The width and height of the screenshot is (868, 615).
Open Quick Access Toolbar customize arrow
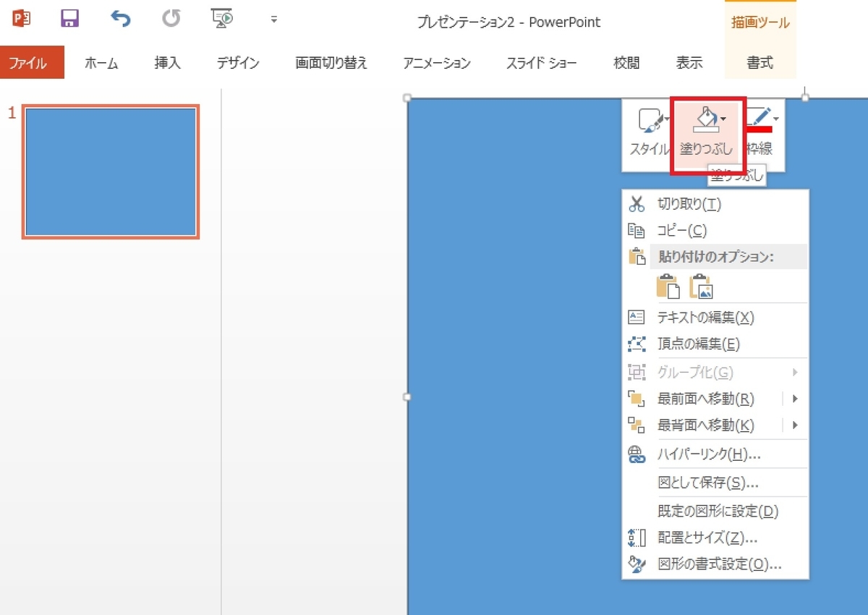point(274,20)
